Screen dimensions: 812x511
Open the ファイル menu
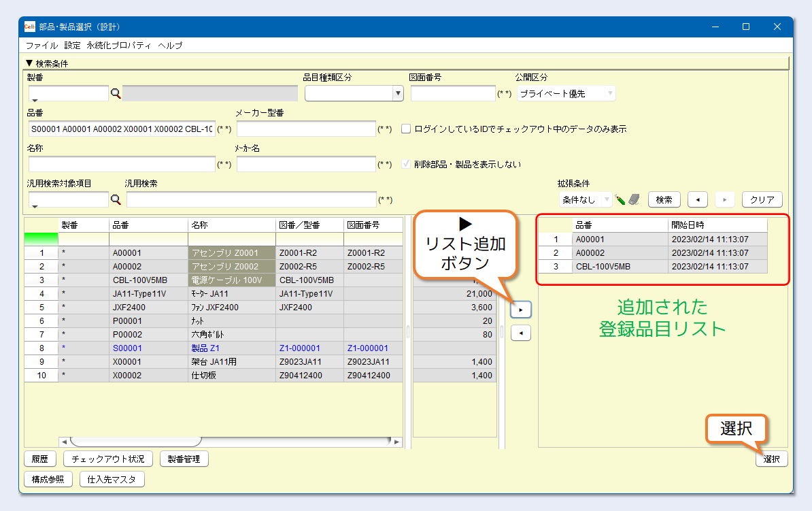point(42,46)
